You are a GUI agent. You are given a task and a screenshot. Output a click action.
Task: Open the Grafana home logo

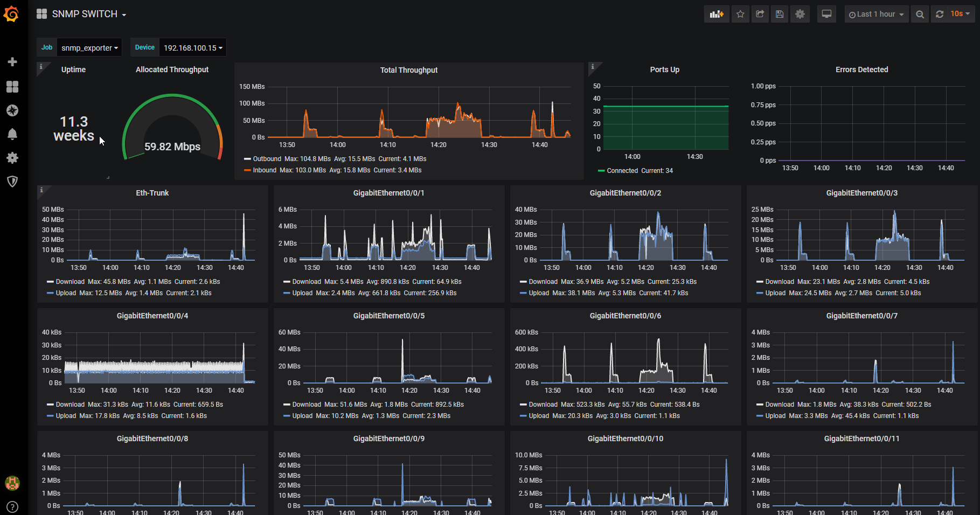pyautogui.click(x=11, y=14)
